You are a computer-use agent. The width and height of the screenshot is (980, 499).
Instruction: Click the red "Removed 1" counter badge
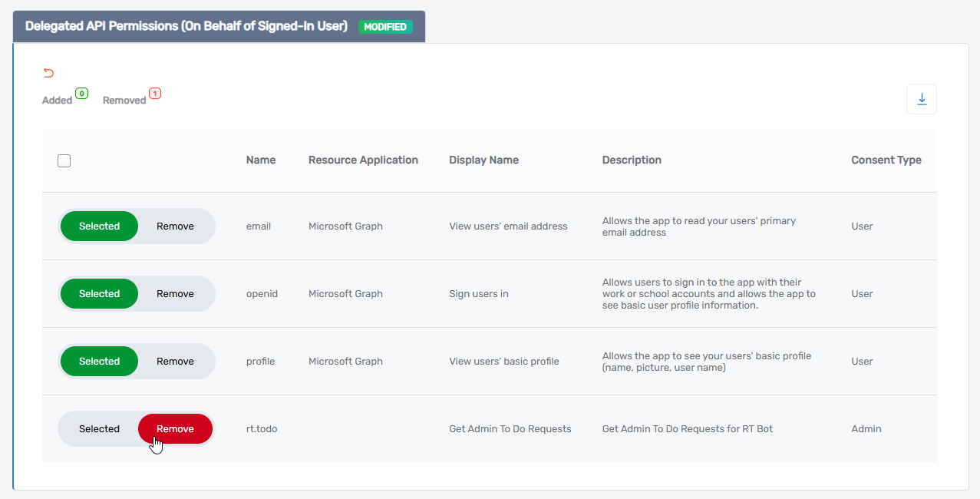(x=157, y=94)
